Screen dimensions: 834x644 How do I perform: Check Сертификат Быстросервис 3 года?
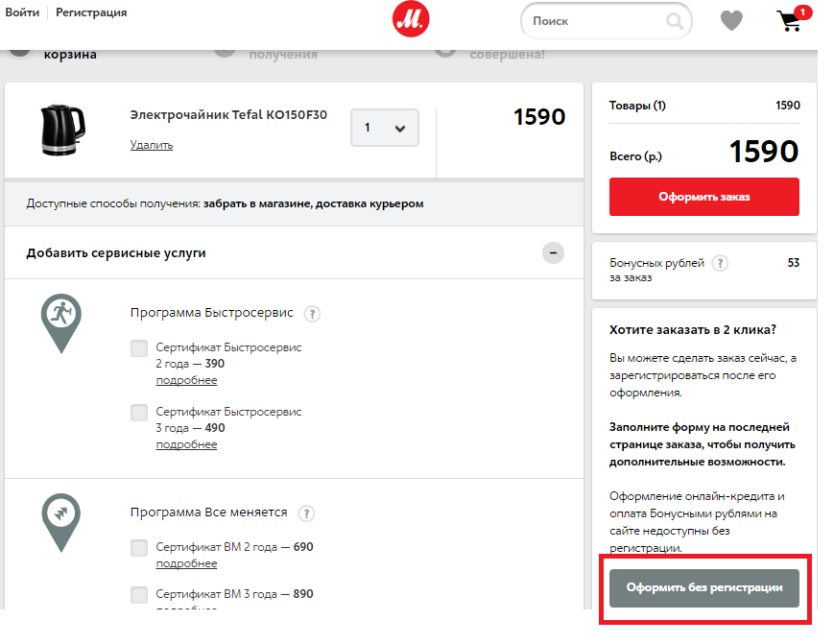point(139,413)
